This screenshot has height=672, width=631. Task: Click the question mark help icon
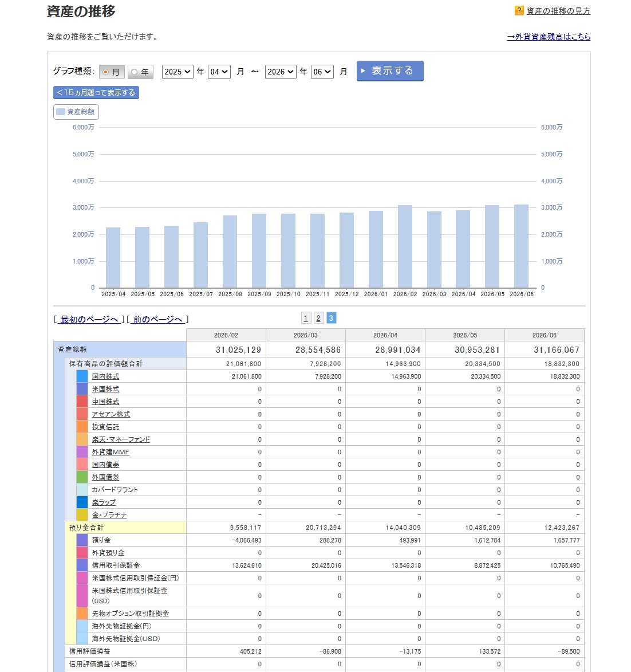coord(519,11)
